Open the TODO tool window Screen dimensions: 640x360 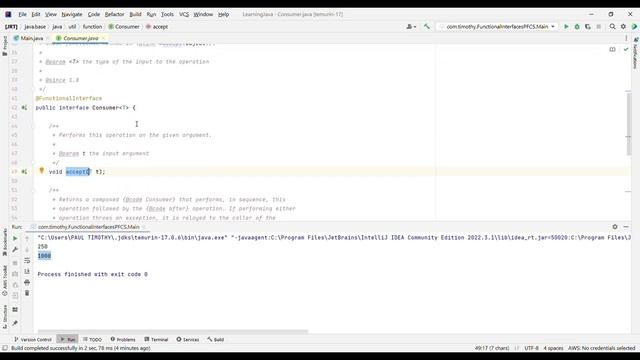click(x=92, y=340)
